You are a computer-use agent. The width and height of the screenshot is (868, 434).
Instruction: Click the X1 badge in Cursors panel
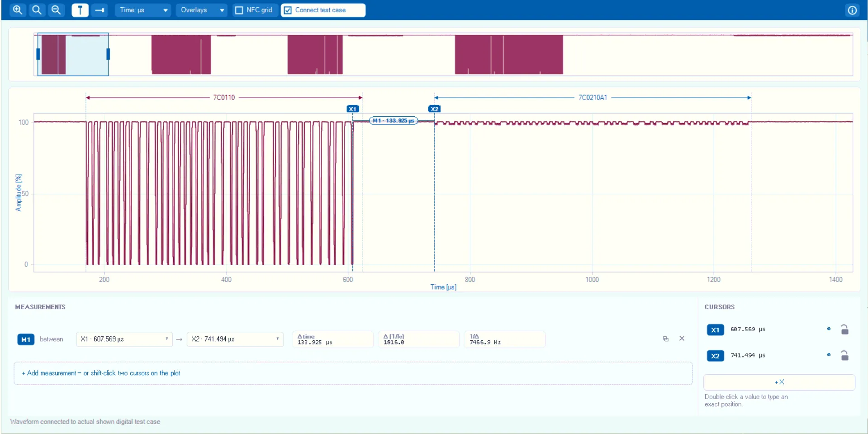(715, 330)
